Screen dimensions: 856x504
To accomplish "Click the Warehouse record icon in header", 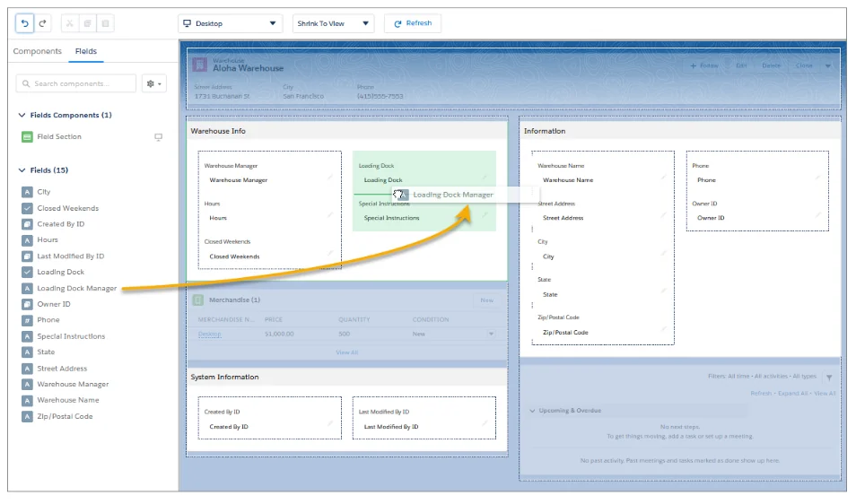I will pyautogui.click(x=200, y=65).
